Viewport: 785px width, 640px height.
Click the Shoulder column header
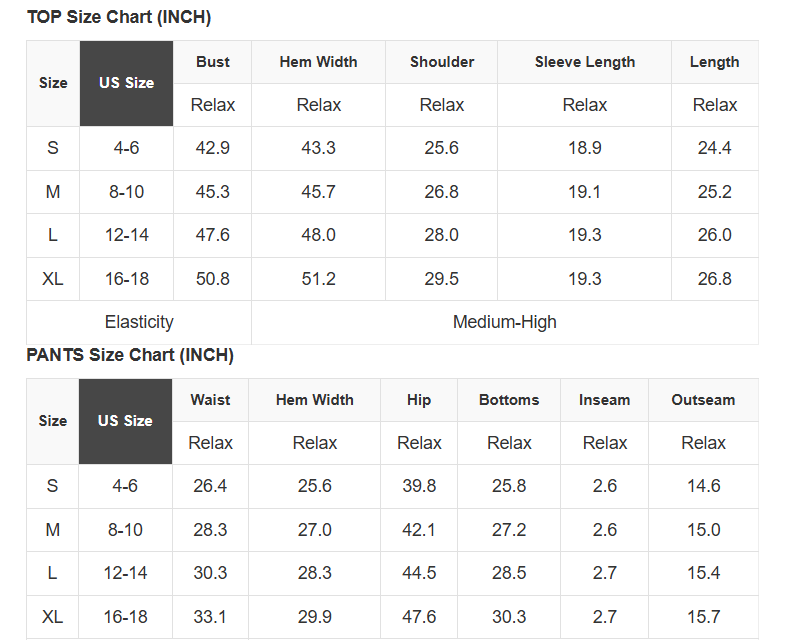pyautogui.click(x=442, y=62)
